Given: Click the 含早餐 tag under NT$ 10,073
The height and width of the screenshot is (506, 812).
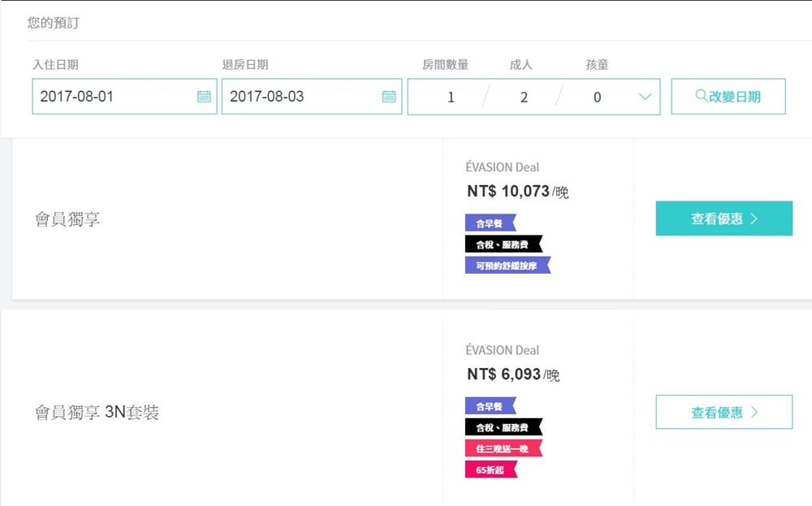Looking at the screenshot, I should click(x=490, y=223).
